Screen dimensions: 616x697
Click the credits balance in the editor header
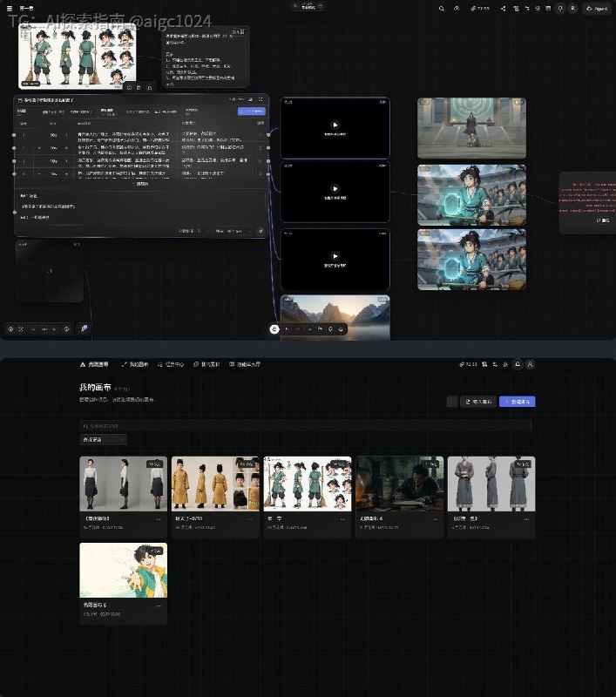[x=479, y=9]
